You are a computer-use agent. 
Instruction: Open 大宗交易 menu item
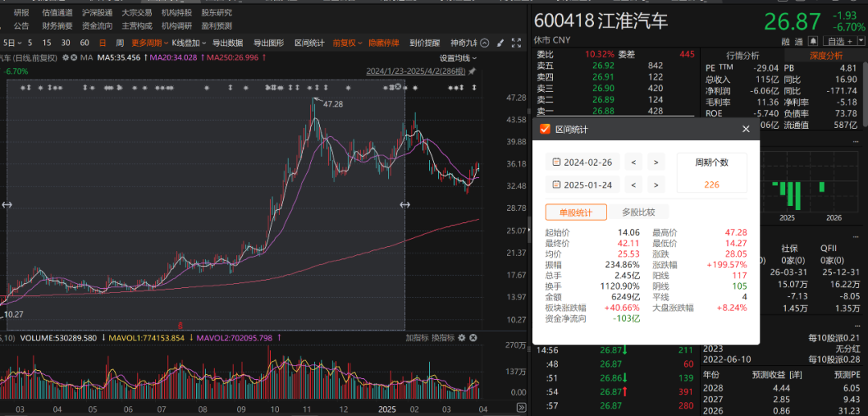[x=137, y=13]
